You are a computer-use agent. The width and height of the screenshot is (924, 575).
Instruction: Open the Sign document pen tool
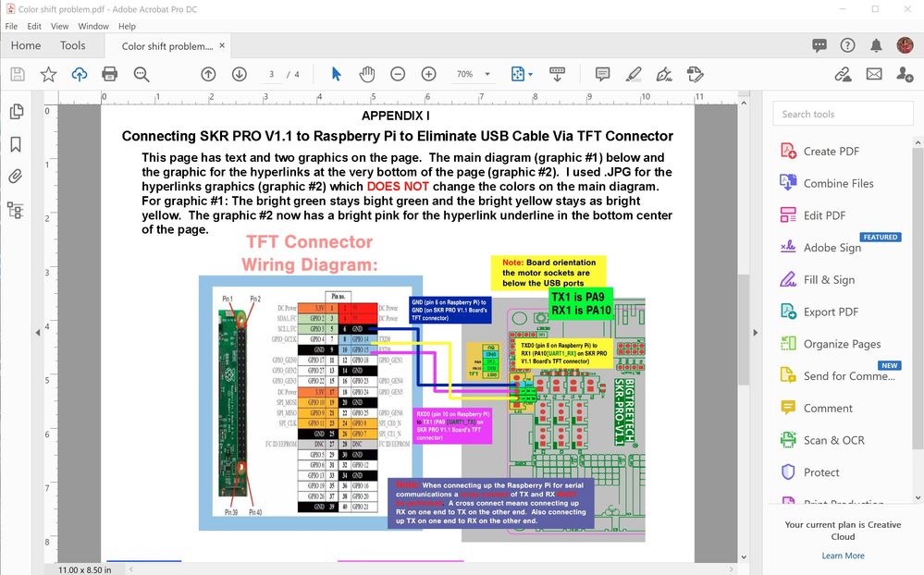664,74
